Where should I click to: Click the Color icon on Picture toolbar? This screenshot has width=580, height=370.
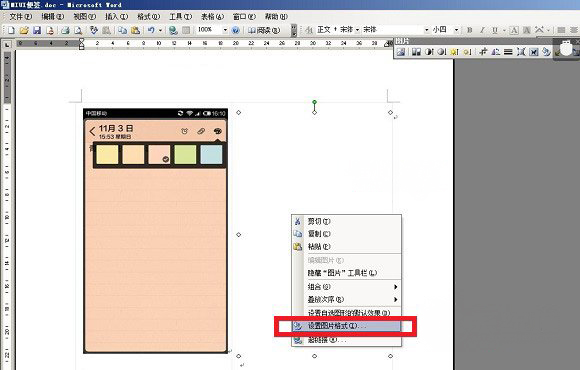416,52
